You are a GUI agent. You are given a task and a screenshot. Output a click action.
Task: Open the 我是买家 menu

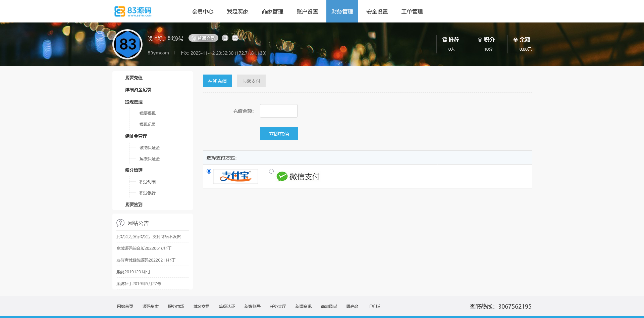(237, 11)
